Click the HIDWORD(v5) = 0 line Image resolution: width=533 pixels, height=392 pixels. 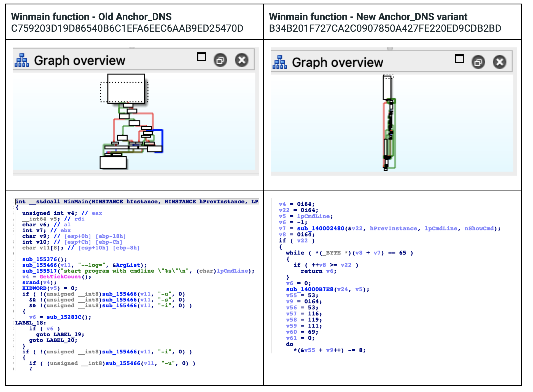pyautogui.click(x=50, y=288)
